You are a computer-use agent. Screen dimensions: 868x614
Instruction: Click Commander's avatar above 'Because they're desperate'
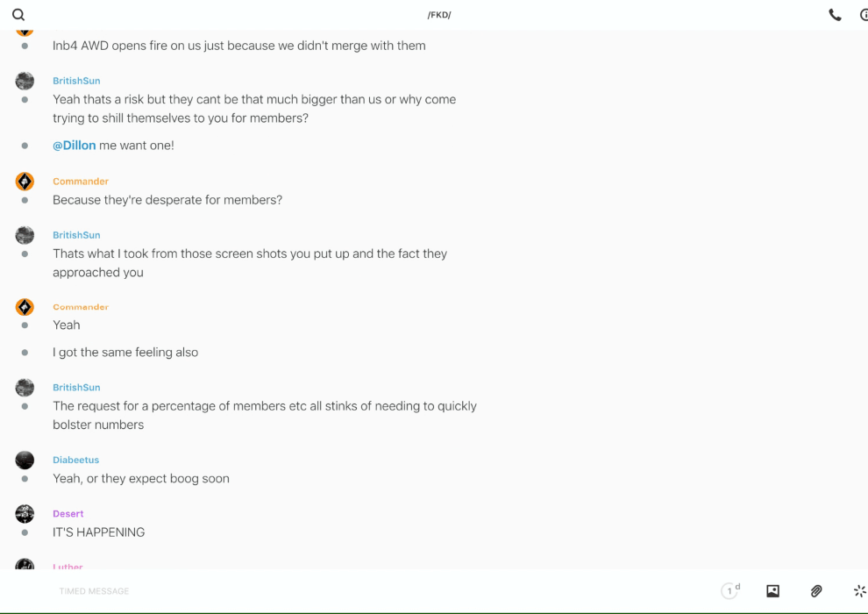point(25,182)
